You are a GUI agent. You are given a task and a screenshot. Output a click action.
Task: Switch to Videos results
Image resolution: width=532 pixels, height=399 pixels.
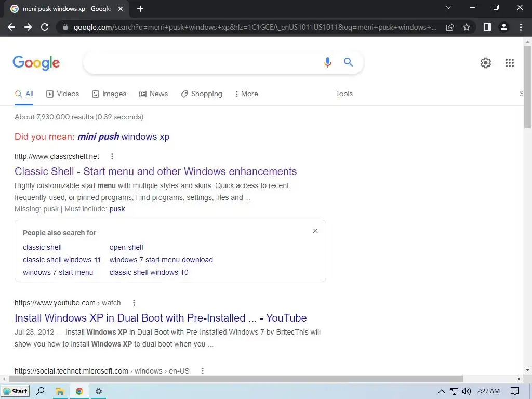[63, 94]
